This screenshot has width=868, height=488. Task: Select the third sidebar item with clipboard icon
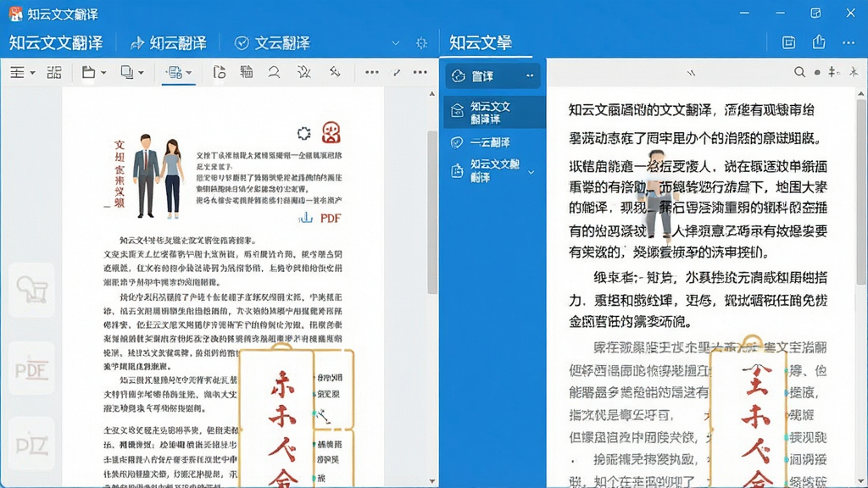point(494,171)
